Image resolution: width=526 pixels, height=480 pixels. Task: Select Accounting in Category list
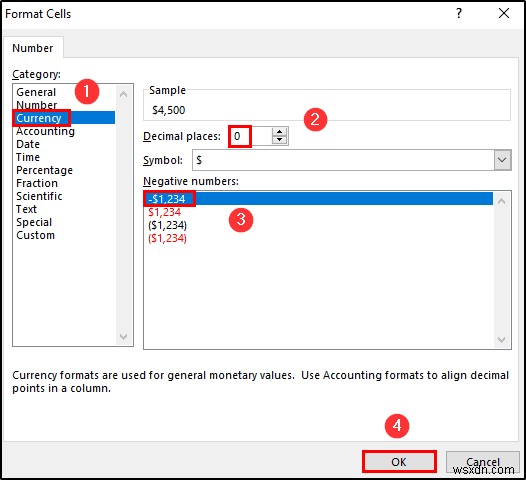pos(45,131)
